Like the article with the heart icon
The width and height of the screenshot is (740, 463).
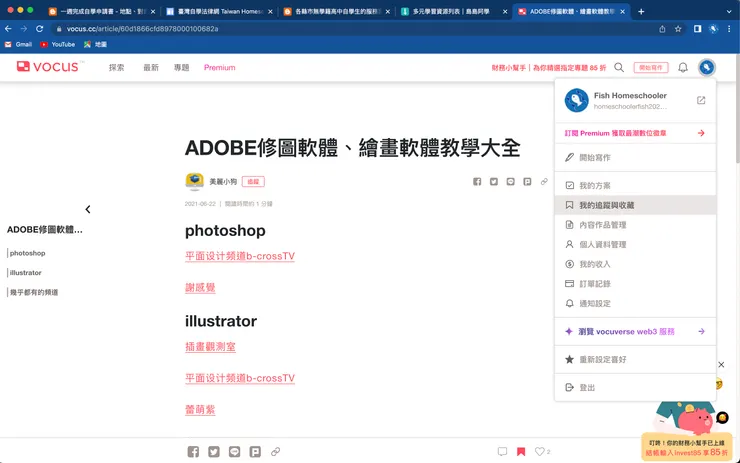point(539,452)
